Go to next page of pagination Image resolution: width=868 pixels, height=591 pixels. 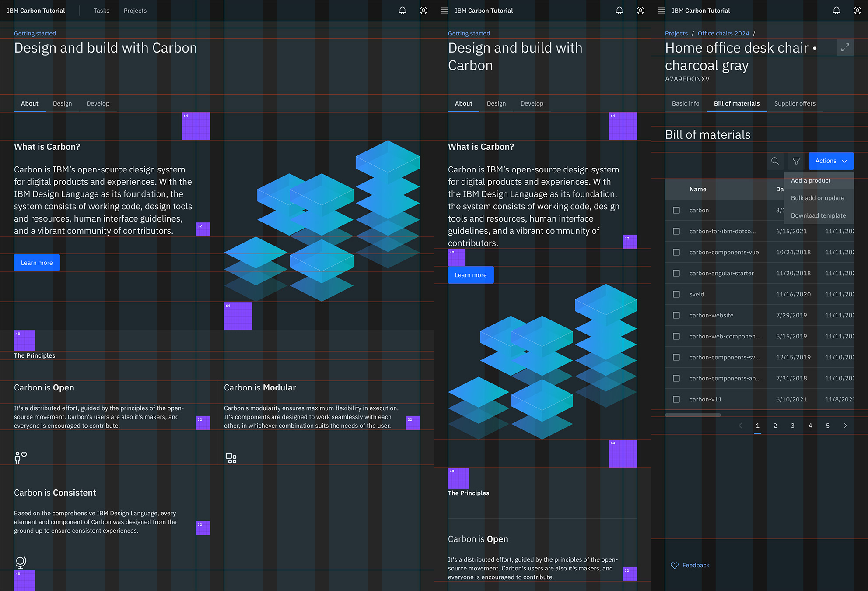click(845, 426)
